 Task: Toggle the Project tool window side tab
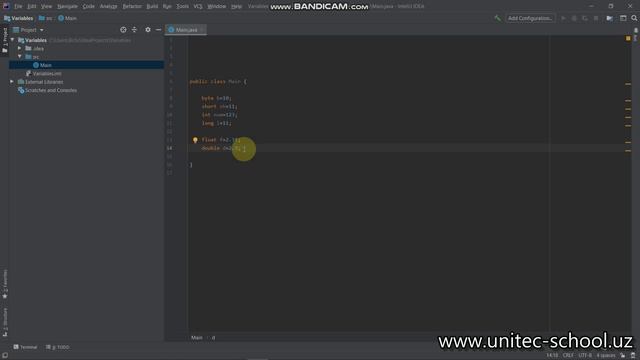click(4, 40)
